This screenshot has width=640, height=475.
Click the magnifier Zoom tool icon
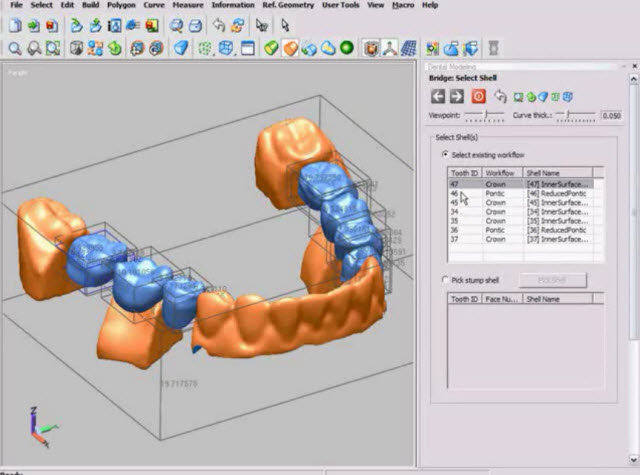15,49
